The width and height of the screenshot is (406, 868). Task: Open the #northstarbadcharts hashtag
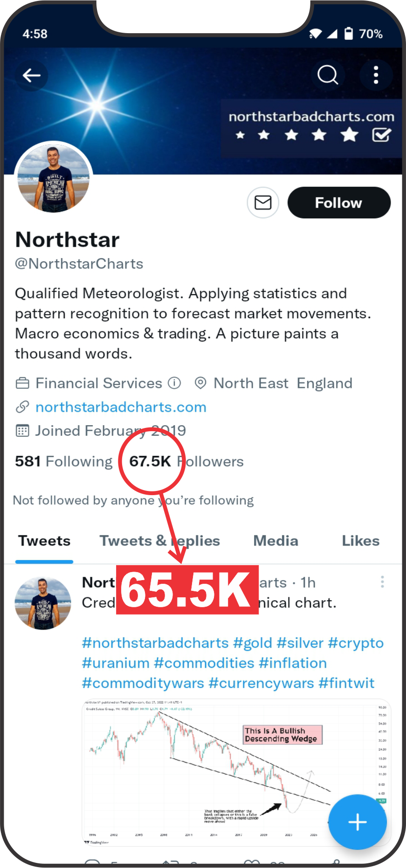pyautogui.click(x=155, y=643)
